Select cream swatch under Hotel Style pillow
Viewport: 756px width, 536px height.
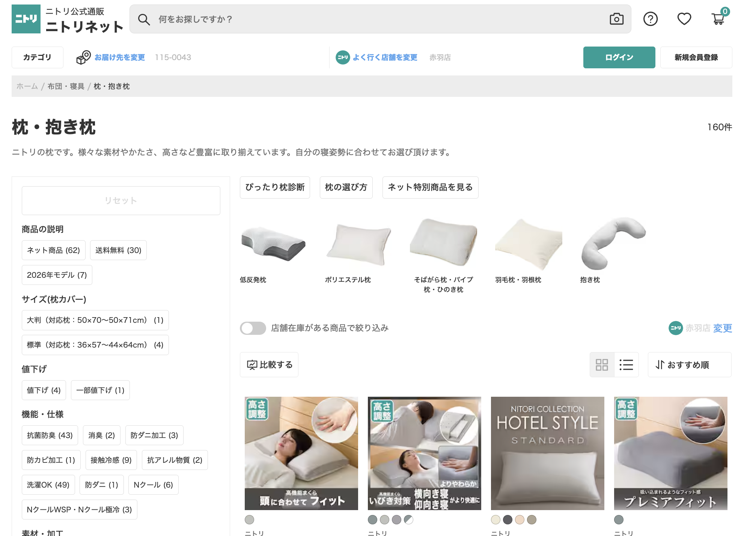495,520
